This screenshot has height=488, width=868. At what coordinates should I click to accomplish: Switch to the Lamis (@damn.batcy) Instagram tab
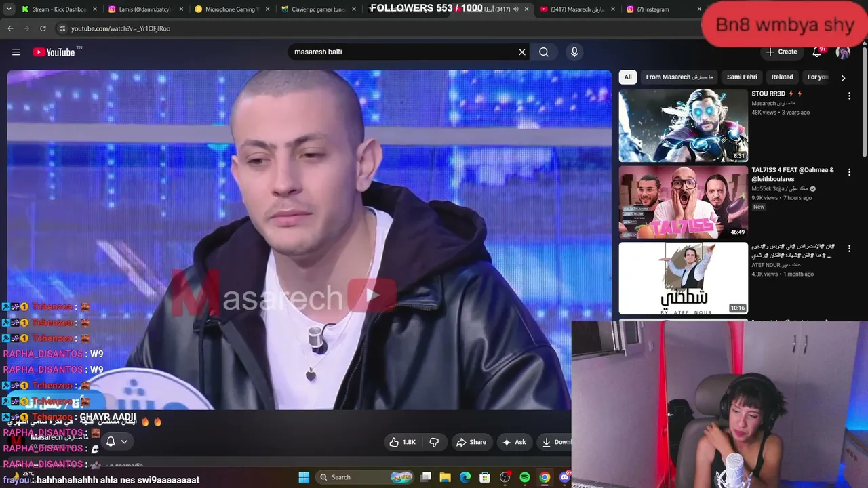click(x=146, y=9)
